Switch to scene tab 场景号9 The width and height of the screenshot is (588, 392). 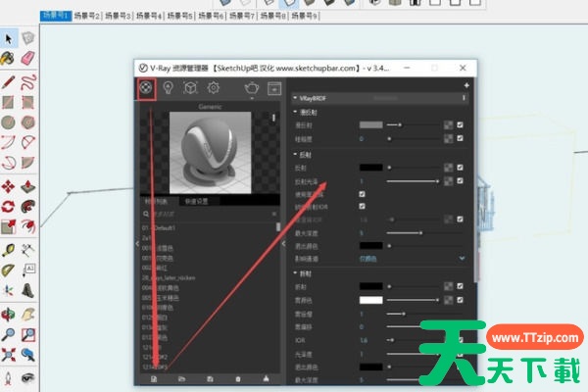(x=304, y=16)
